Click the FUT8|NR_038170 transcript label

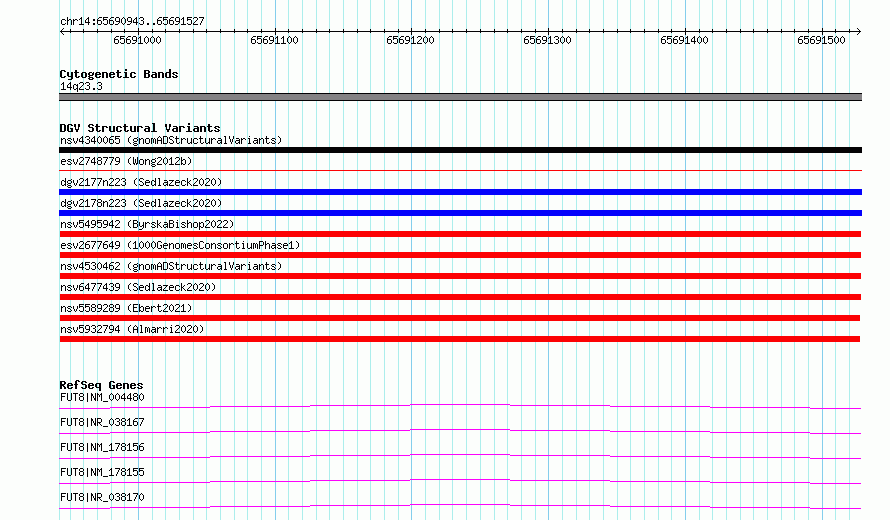[x=102, y=497]
